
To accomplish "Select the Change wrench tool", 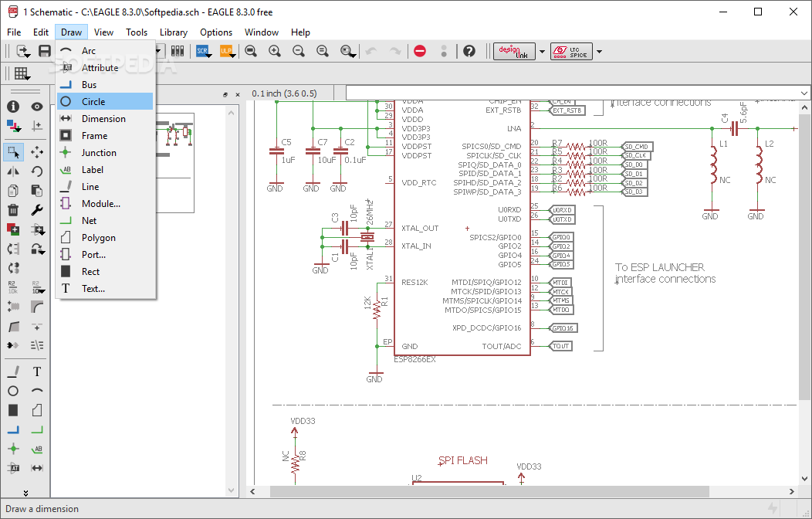I will click(x=37, y=210).
